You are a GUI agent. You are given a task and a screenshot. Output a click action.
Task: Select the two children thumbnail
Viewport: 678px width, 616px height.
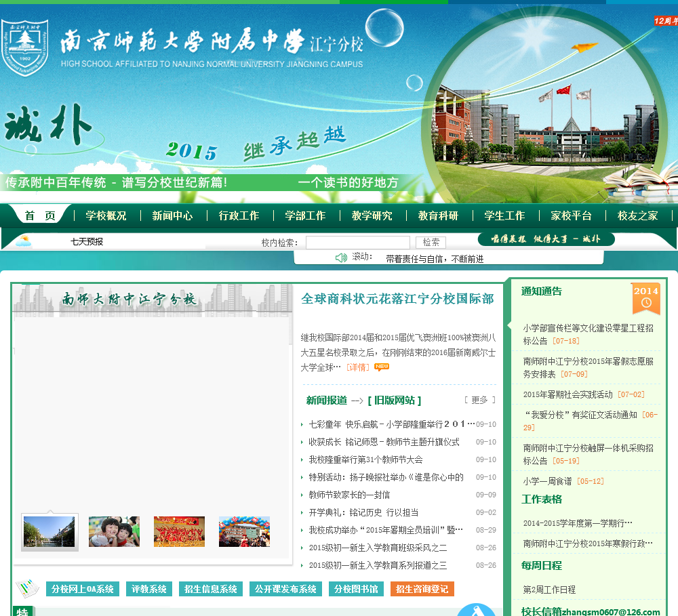(x=114, y=532)
